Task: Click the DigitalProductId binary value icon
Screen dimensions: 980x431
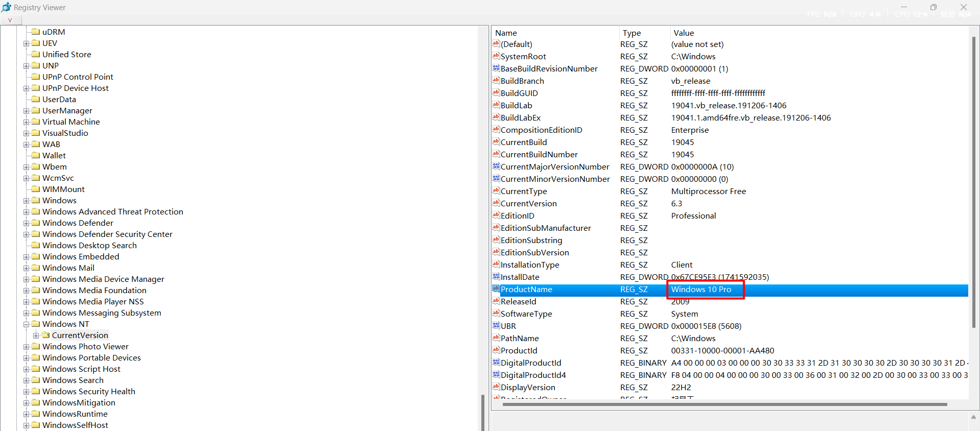Action: coord(496,363)
